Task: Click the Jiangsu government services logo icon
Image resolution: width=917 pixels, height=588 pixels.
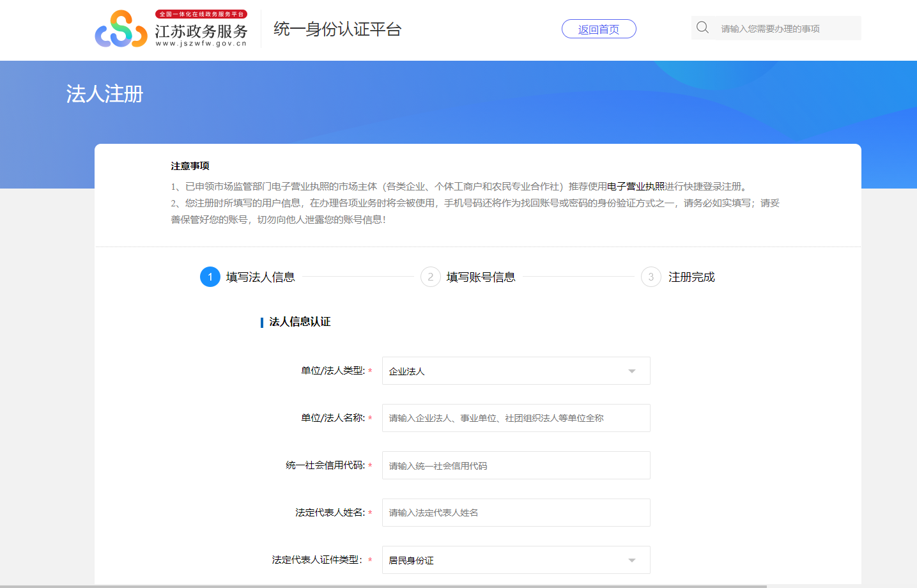Action: 121,29
